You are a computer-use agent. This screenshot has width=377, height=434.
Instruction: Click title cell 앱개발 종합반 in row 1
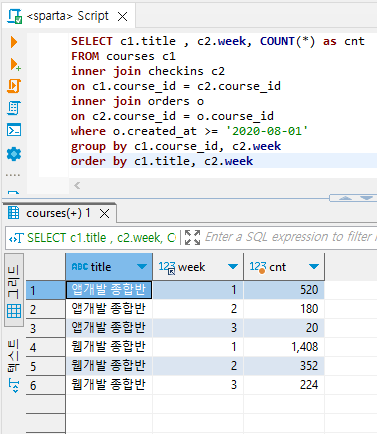tap(109, 290)
